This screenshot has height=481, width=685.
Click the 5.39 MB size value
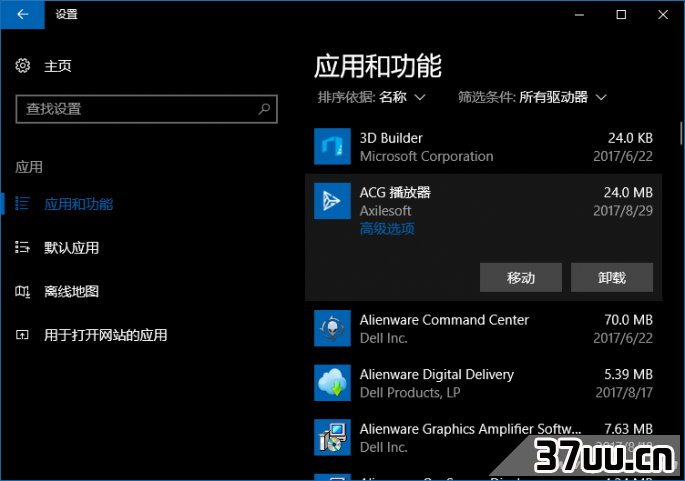tap(628, 374)
